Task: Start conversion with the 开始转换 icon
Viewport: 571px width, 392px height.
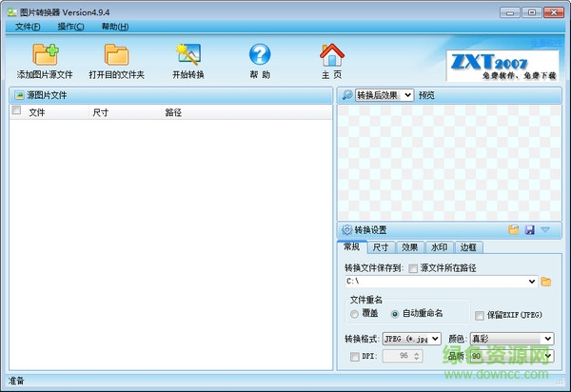Action: (x=187, y=55)
